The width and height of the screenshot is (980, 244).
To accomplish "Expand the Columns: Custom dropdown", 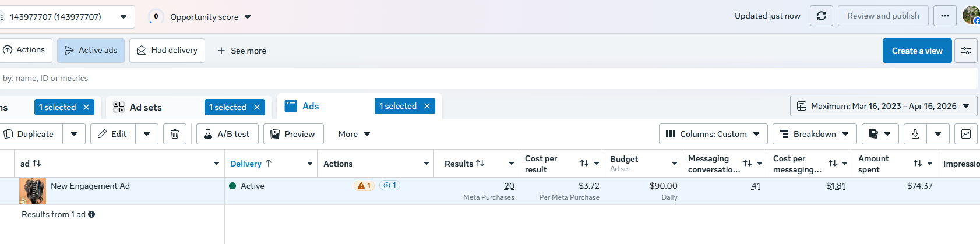I will (x=713, y=134).
